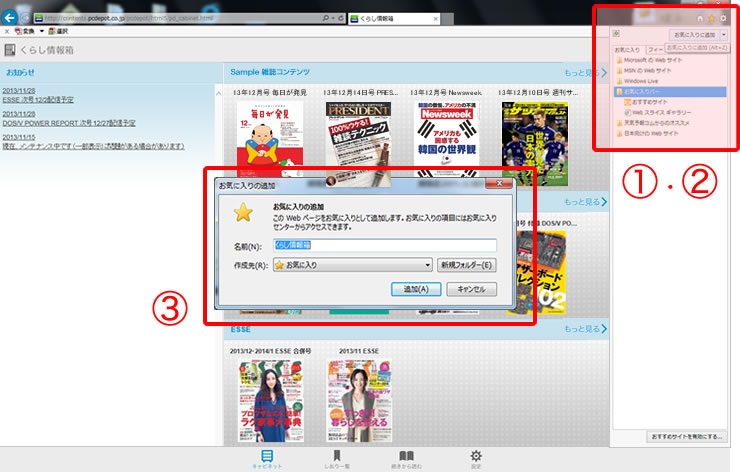
Task: Click the 名前(N) text field in dialog
Action: [385, 245]
